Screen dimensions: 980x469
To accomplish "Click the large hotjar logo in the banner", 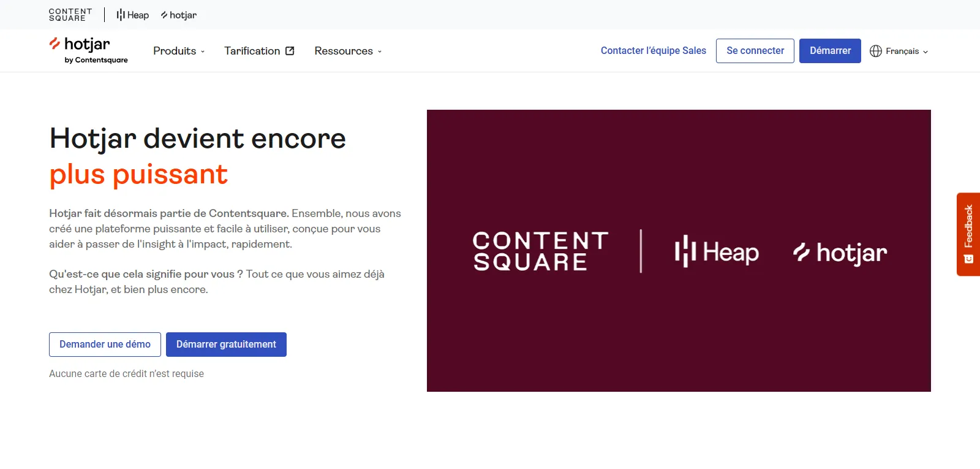I will point(840,252).
